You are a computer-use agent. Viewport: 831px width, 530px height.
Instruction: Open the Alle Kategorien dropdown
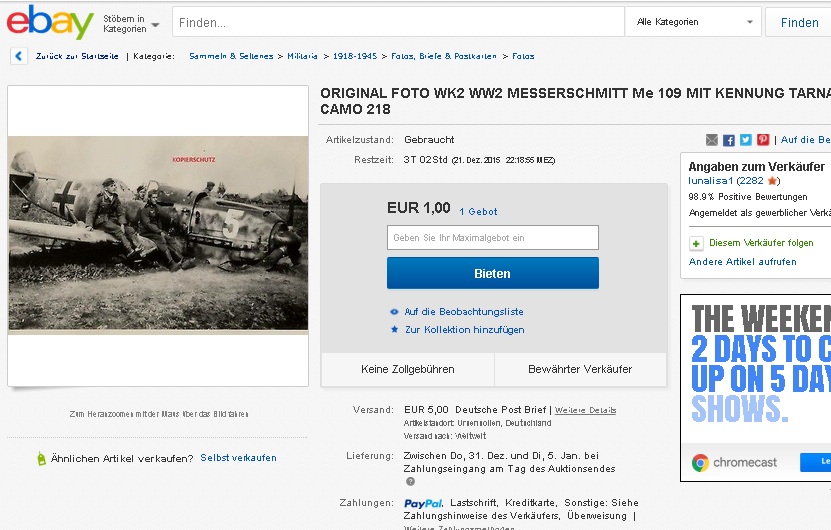pyautogui.click(x=693, y=22)
